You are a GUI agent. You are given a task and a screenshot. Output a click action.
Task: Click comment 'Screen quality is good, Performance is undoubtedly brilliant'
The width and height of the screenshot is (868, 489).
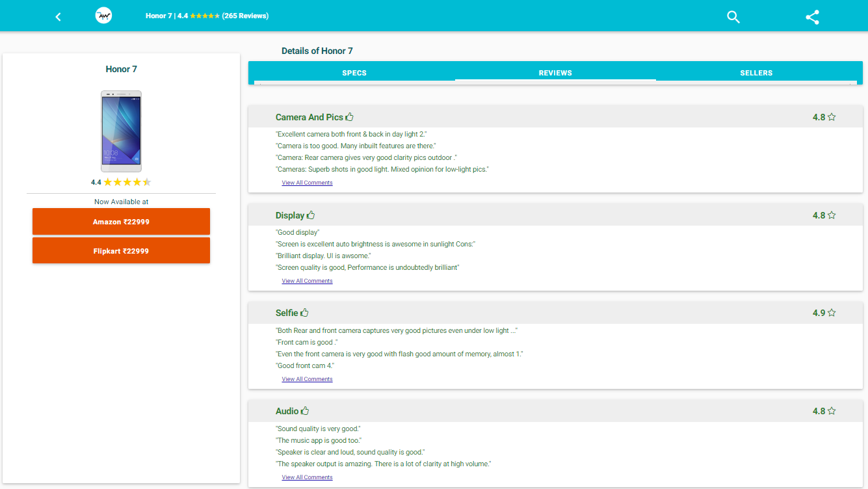[367, 267]
